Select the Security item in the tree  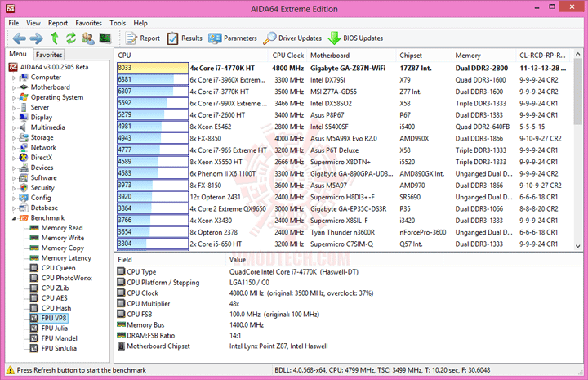[x=42, y=188]
